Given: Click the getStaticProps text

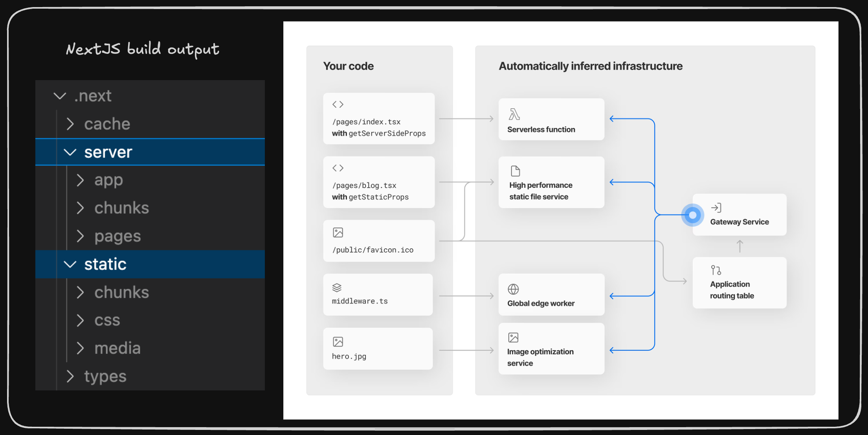Looking at the screenshot, I should [x=378, y=197].
